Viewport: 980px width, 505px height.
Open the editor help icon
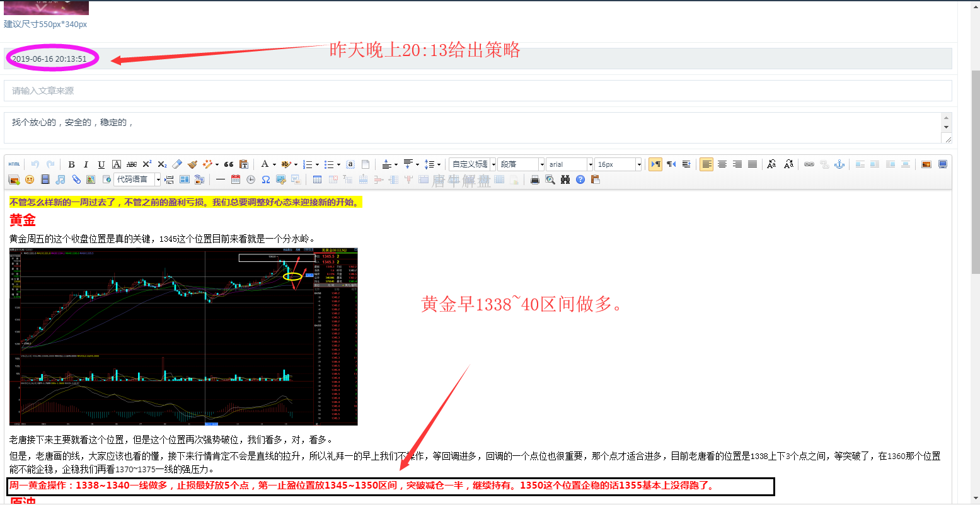[x=580, y=179]
